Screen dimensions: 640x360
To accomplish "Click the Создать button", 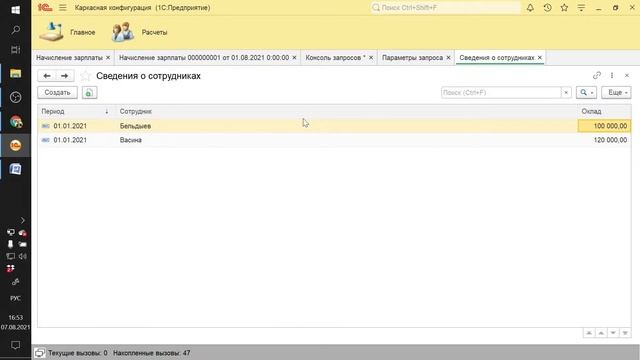I will tap(57, 93).
